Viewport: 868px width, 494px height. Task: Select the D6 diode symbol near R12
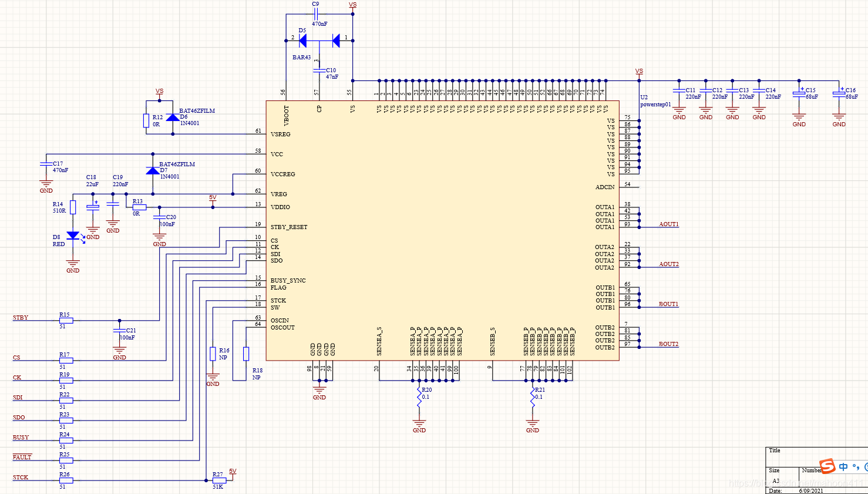pos(173,117)
